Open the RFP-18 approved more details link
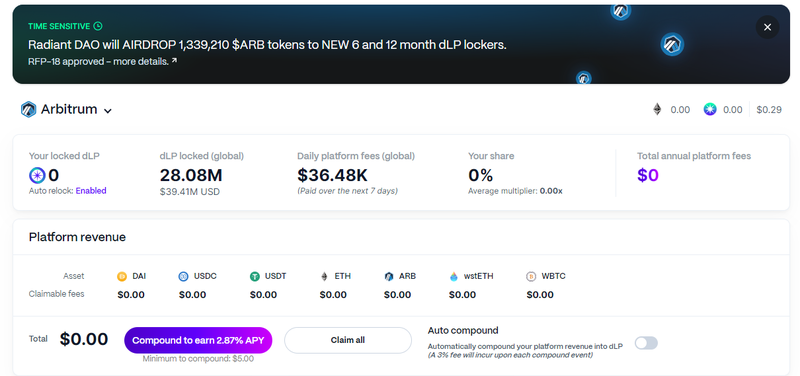Screen dimensions: 800x376 [x=103, y=61]
